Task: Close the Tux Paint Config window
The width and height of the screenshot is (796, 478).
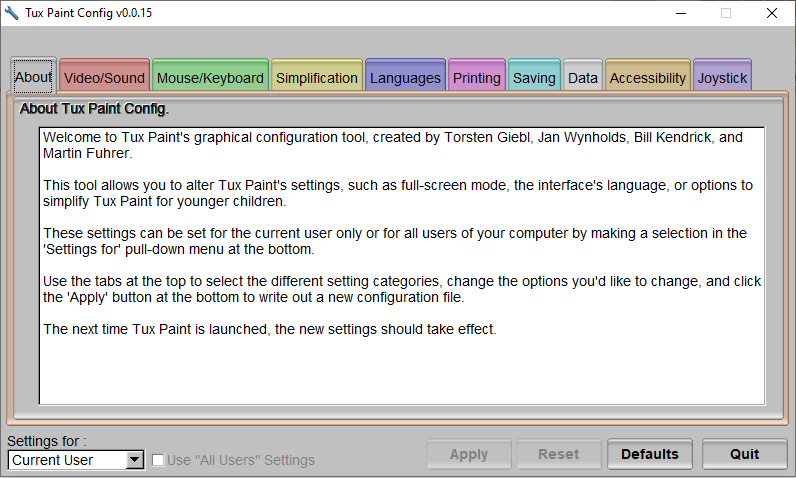Action: click(772, 13)
